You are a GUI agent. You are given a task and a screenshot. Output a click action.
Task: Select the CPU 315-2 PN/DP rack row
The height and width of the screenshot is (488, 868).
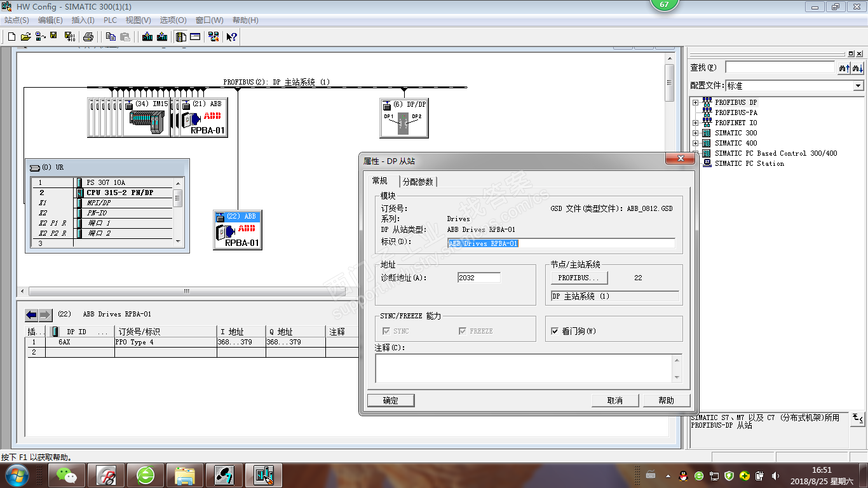[x=102, y=193]
